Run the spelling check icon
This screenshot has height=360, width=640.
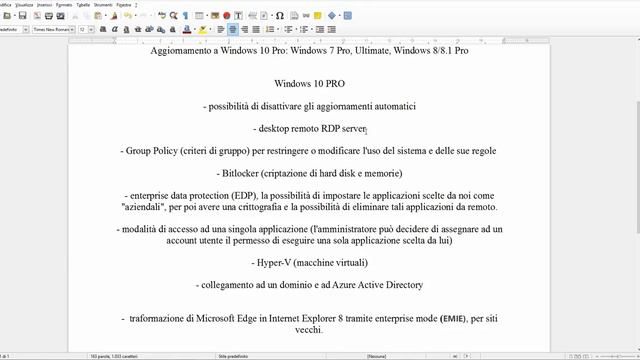tap(162, 16)
